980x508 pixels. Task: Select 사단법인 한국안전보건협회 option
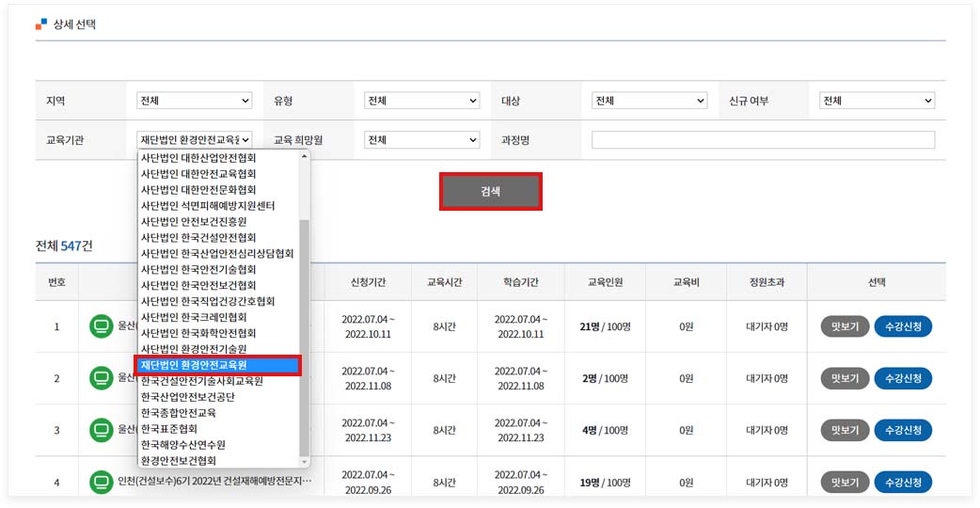tap(218, 285)
